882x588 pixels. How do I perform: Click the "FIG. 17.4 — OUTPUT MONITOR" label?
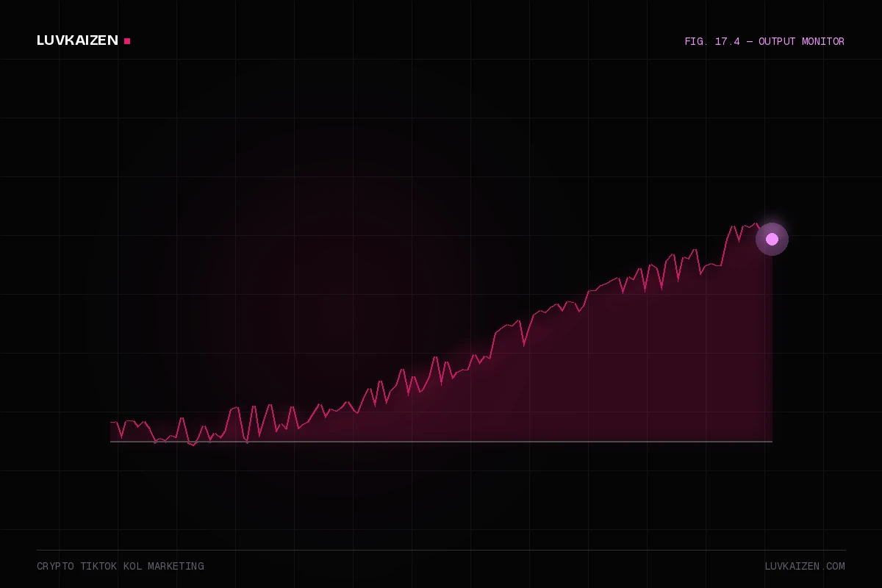click(x=764, y=42)
